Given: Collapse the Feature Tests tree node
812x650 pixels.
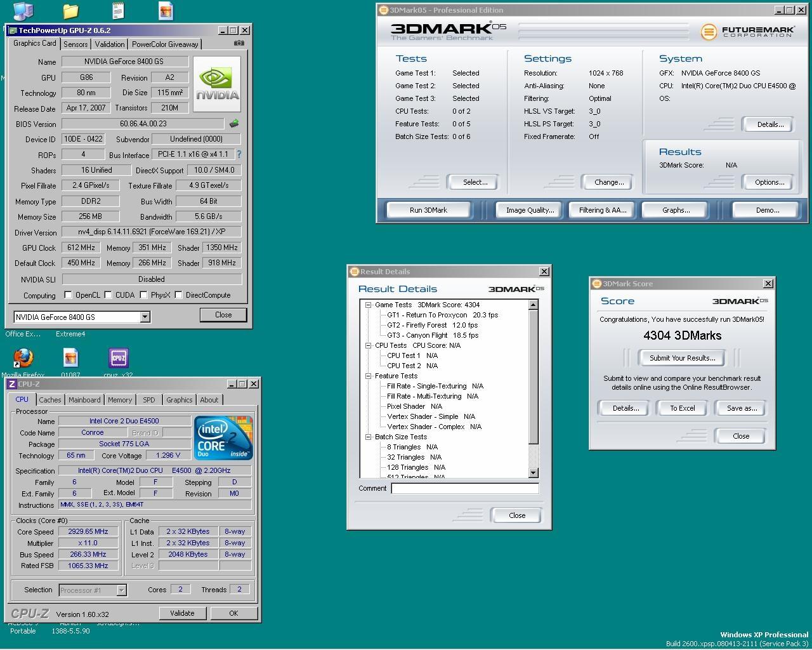Looking at the screenshot, I should (368, 376).
